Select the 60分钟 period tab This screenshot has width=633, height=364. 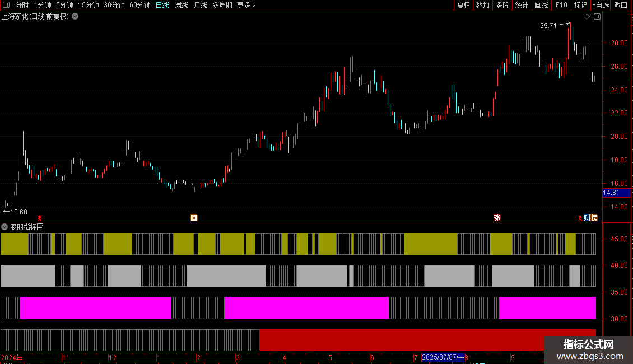click(x=140, y=5)
